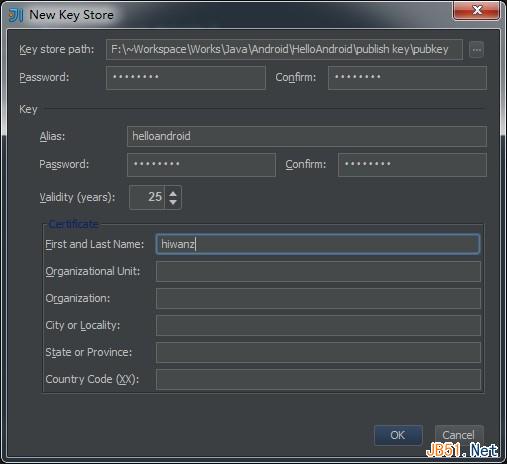Click the City or Locality field

pos(318,325)
